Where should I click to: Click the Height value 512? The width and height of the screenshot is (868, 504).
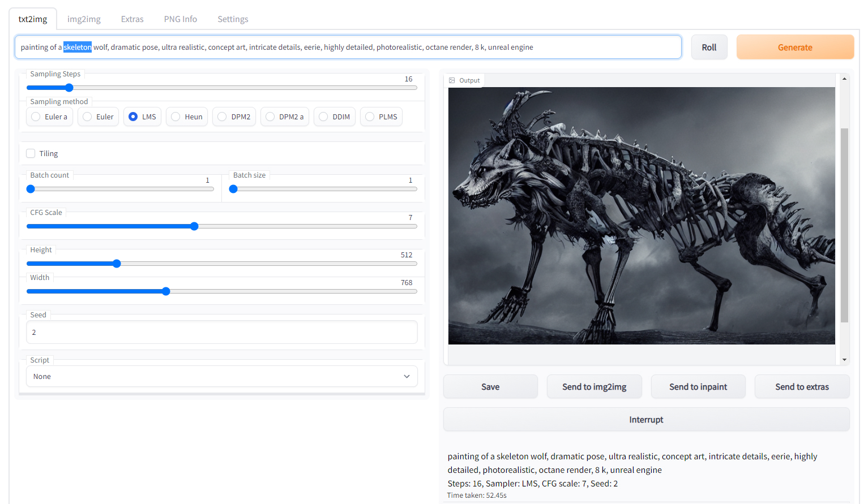pos(407,255)
